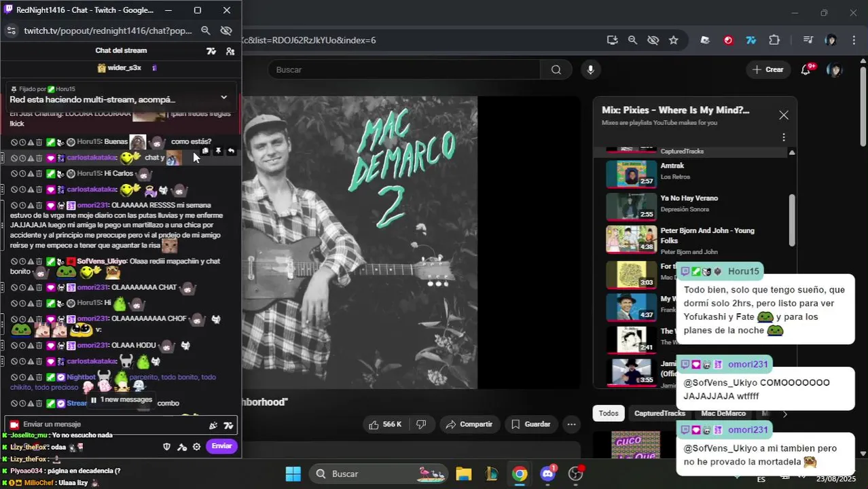Reply to the hovered carlostakataka message

231,151
